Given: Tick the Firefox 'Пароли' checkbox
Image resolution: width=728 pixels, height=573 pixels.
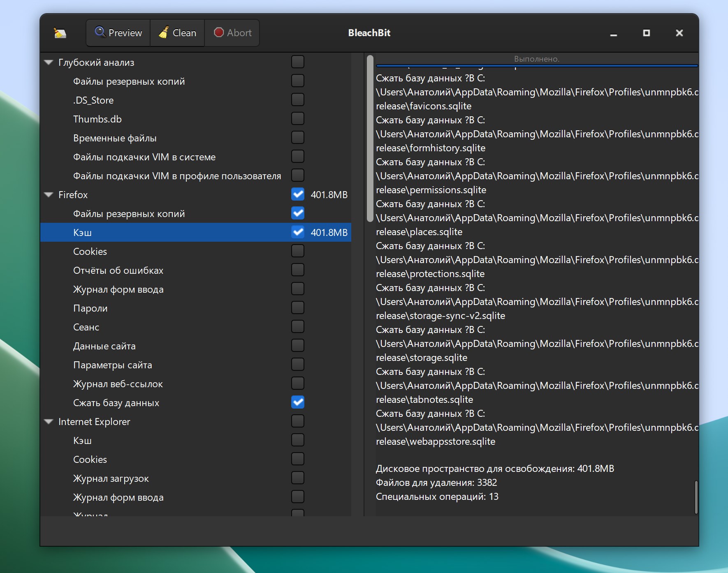Looking at the screenshot, I should pos(297,308).
